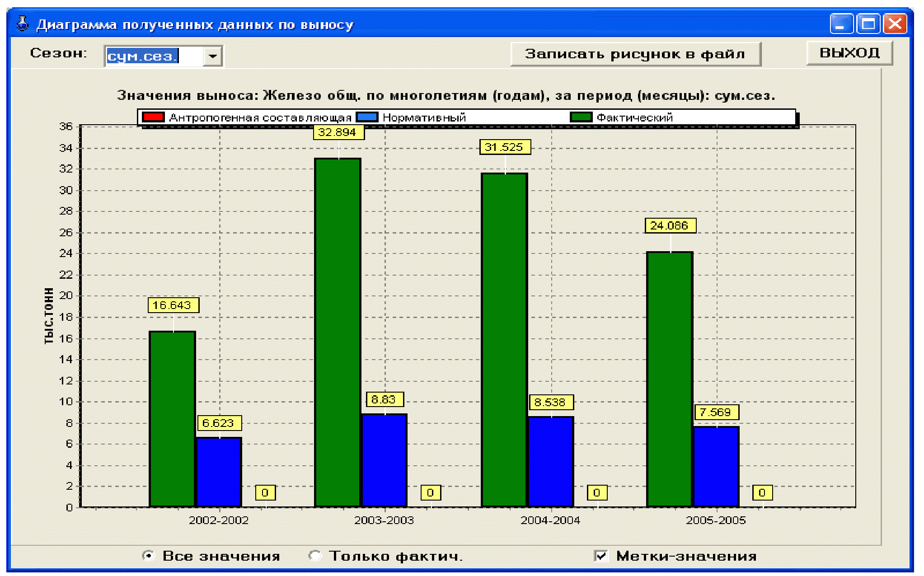Click the 2005-2005 axis label
924x576 pixels.
click(x=716, y=520)
